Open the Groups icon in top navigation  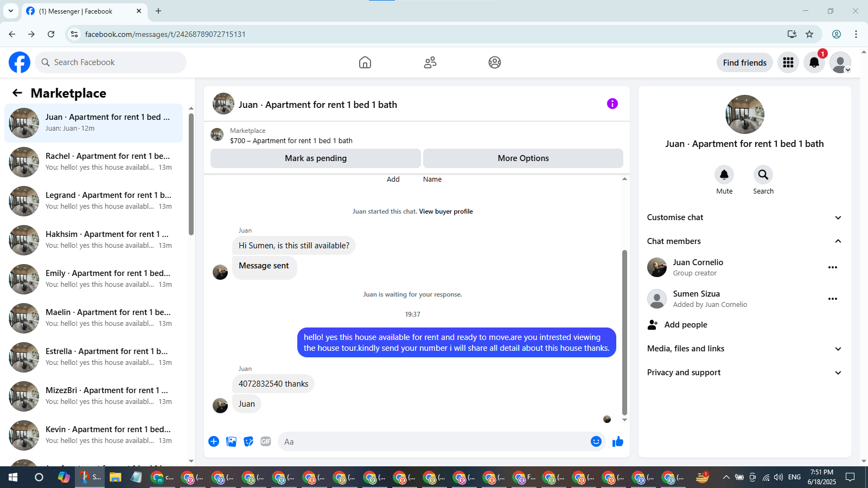click(x=495, y=62)
